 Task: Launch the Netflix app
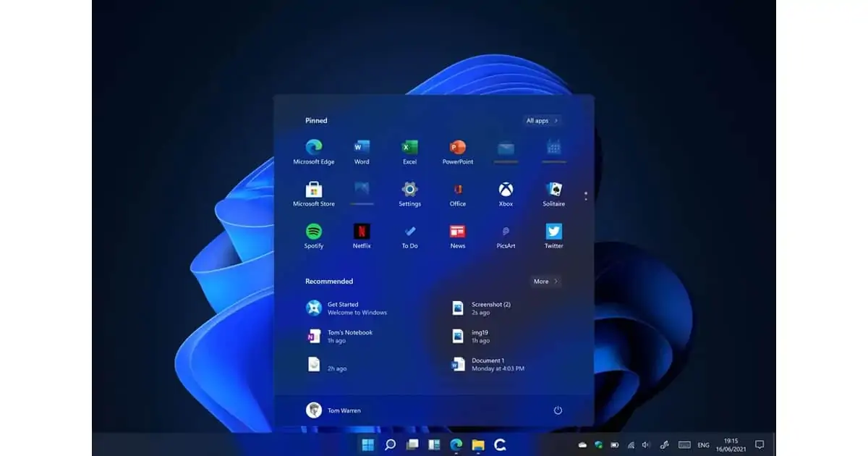[362, 232]
